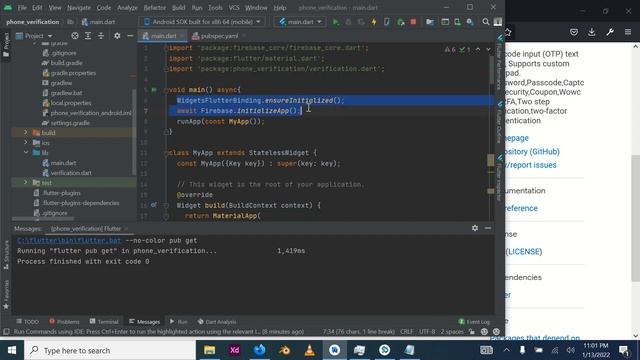Open the Windows Start menu
Image resolution: width=640 pixels, height=360 pixels.
coord(12,350)
